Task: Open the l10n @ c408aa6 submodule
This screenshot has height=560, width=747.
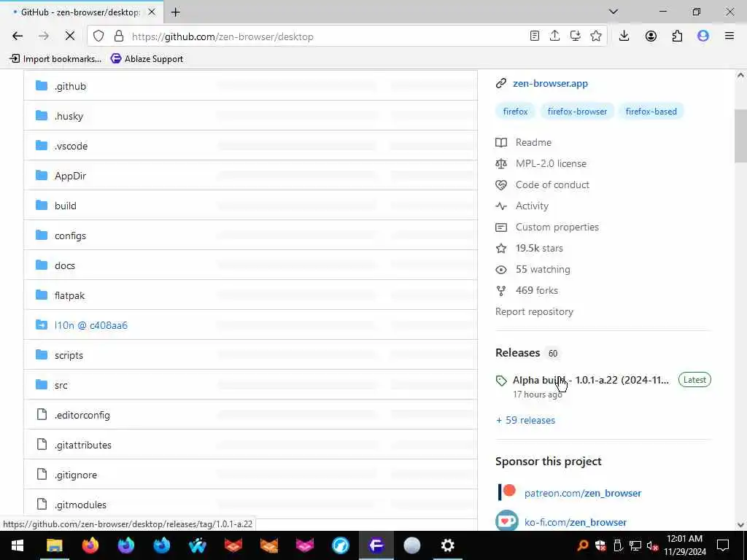Action: pos(91,326)
